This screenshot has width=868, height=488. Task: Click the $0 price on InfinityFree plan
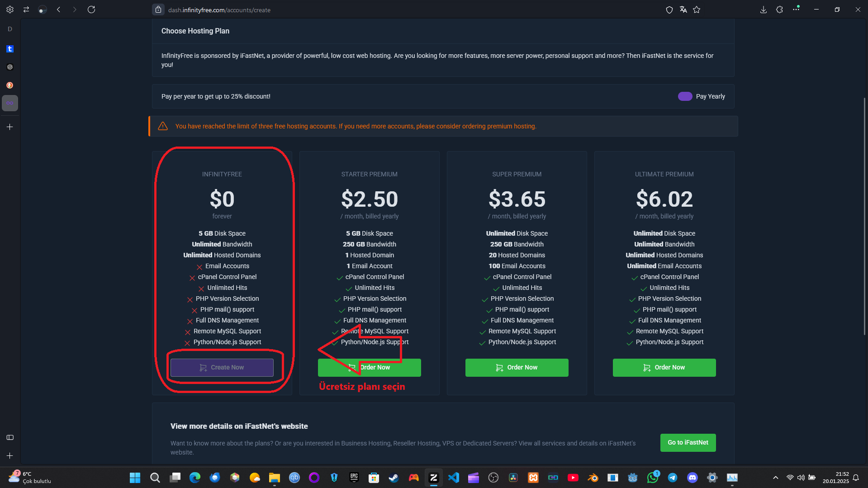click(222, 199)
